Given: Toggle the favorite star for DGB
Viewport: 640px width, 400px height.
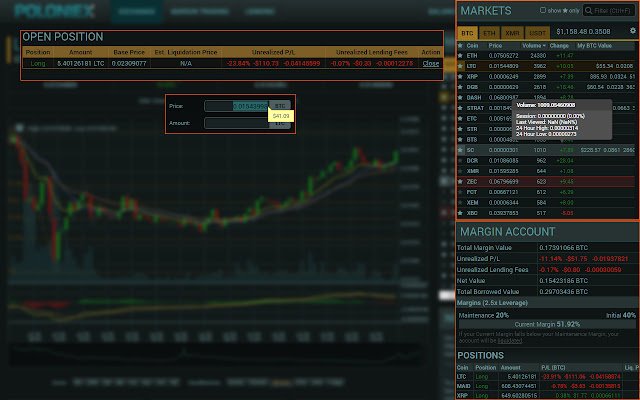Looking at the screenshot, I should [460, 87].
